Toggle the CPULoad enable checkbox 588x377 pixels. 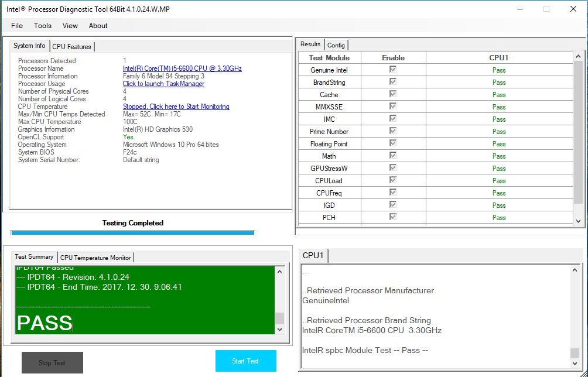(393, 180)
